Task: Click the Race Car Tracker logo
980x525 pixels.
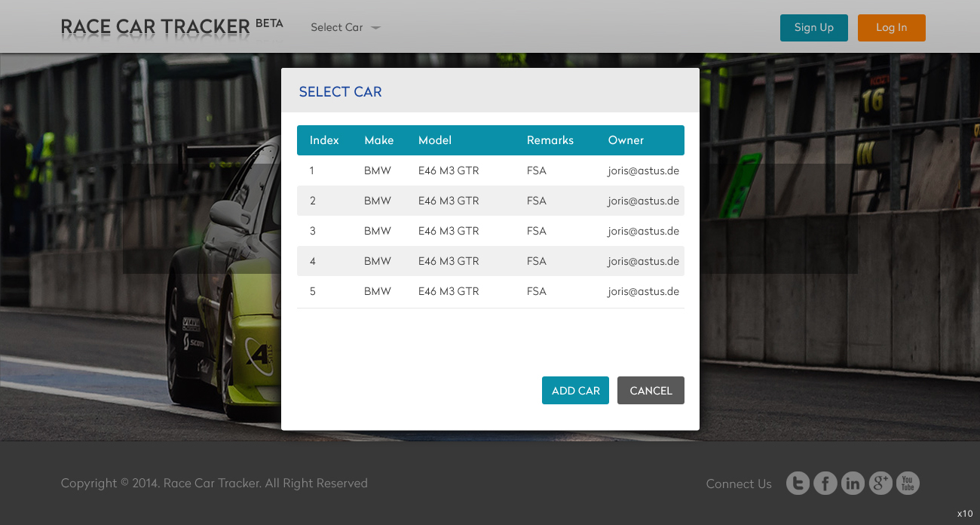Action: [155, 27]
